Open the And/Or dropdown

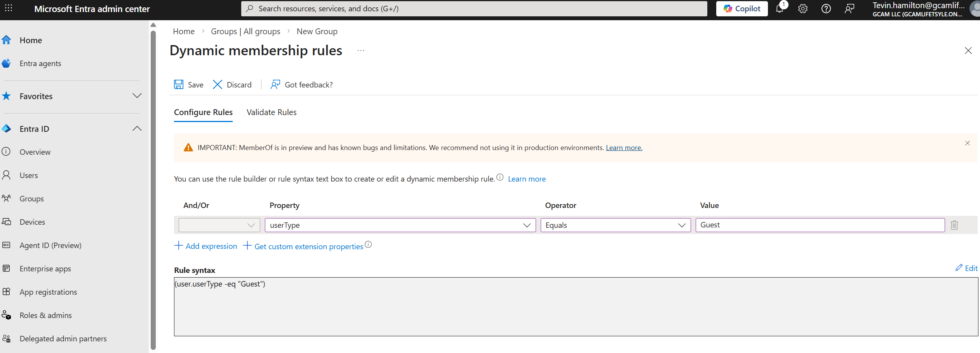pyautogui.click(x=219, y=225)
